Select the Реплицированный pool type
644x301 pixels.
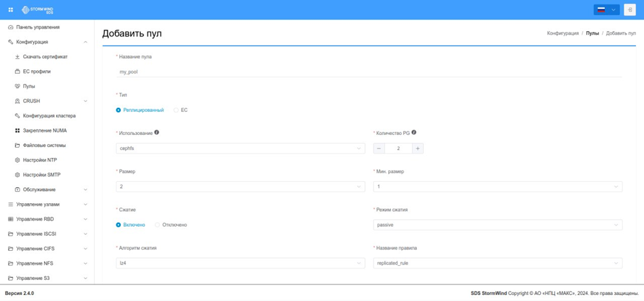(140, 110)
